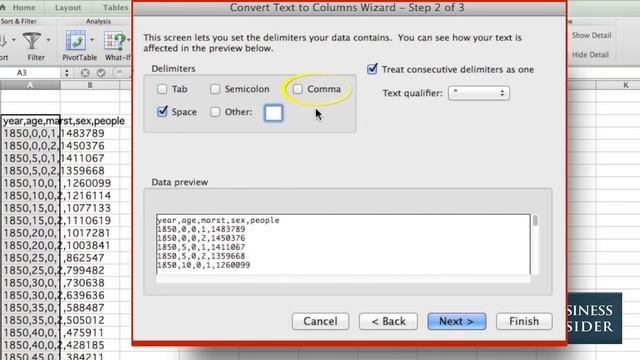Open the PivotTable dropdown arrow
The width and height of the screenshot is (640, 360).
(x=92, y=40)
